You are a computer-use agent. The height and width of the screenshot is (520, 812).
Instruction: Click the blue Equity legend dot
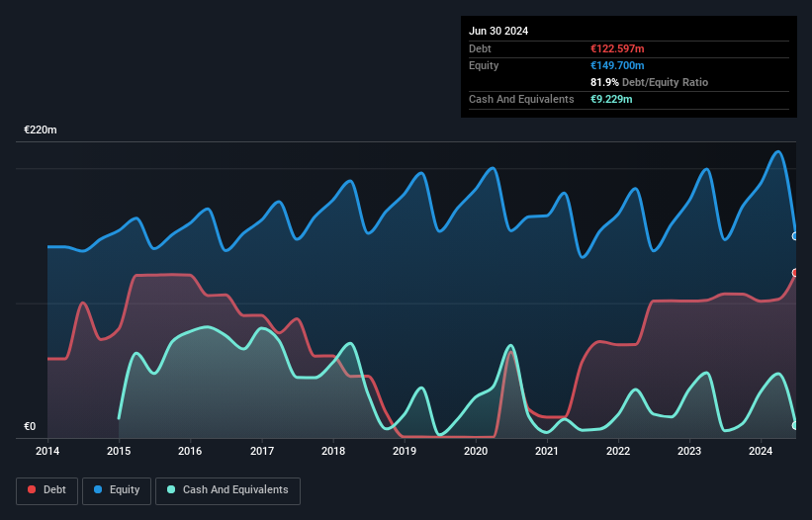[98, 489]
